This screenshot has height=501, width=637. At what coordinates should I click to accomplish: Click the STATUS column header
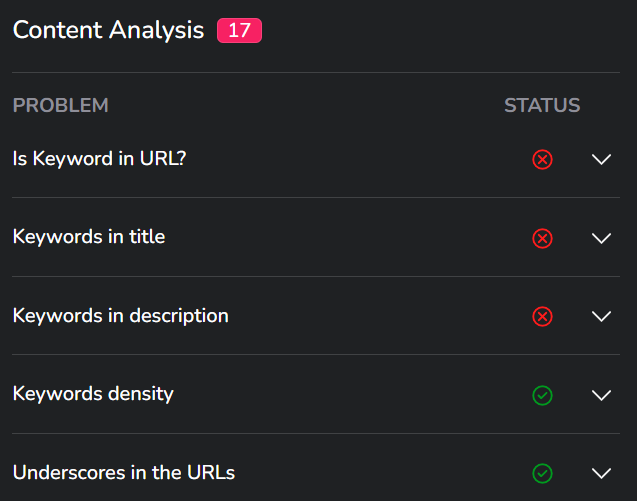click(x=542, y=106)
